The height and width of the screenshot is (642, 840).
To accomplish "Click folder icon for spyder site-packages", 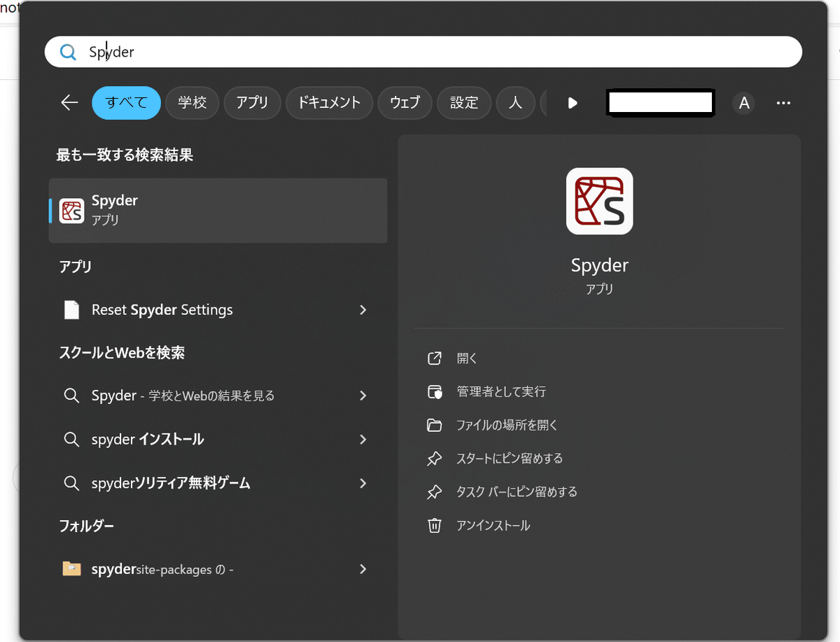I will click(x=71, y=568).
